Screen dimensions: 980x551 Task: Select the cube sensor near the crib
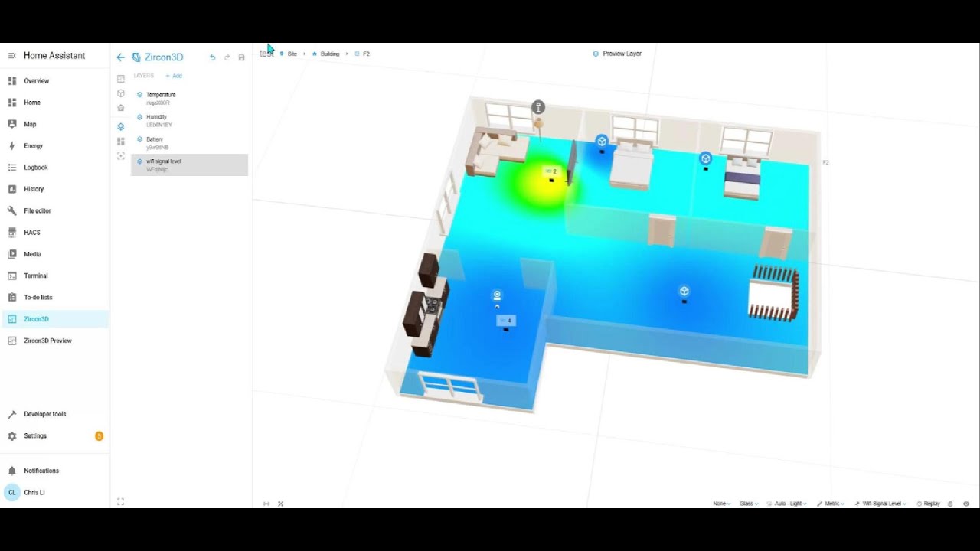click(684, 292)
